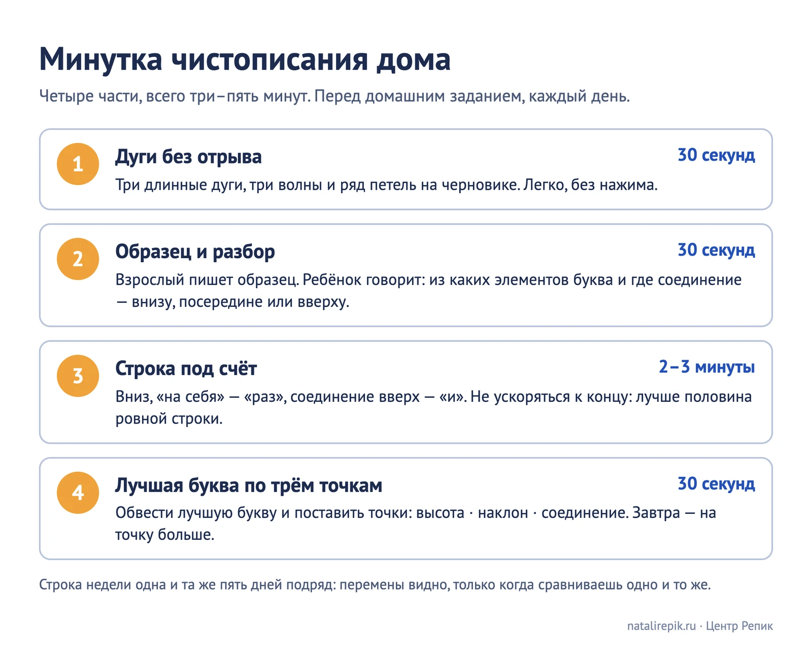Click the orange number 2 circle
Screen dimensions: 812x660
[78, 259]
